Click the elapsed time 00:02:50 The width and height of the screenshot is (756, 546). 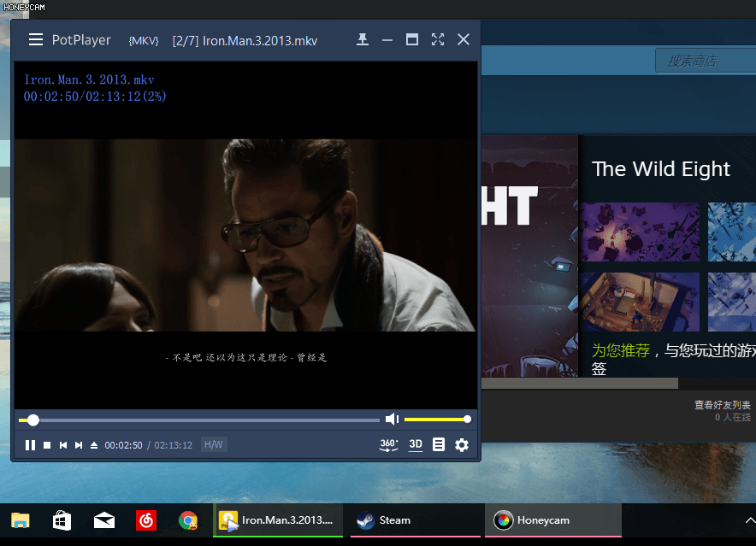click(123, 445)
